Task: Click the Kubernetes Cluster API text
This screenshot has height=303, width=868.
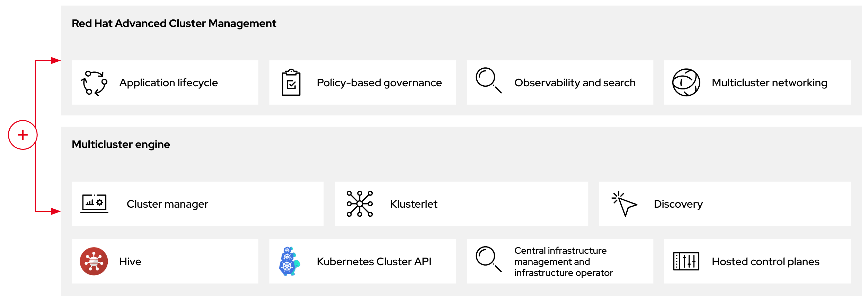Action: [x=374, y=261]
